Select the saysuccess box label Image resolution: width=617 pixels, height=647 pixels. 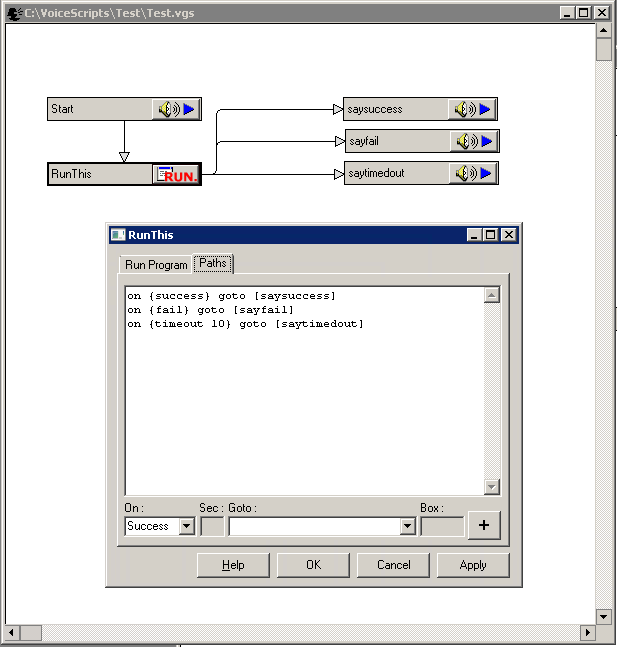point(375,109)
